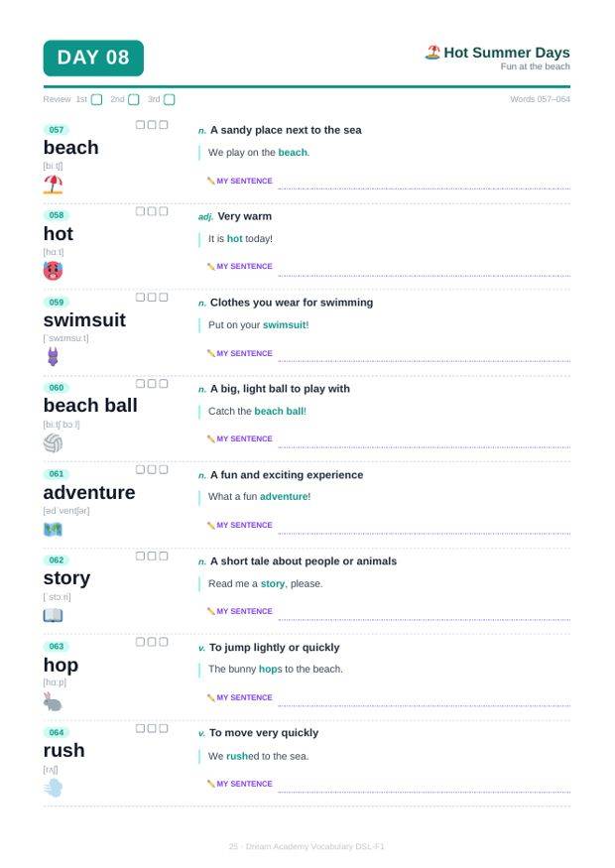This screenshot has height=868, width=615.
Task: Click the word adventure heading
Action: pos(89,492)
